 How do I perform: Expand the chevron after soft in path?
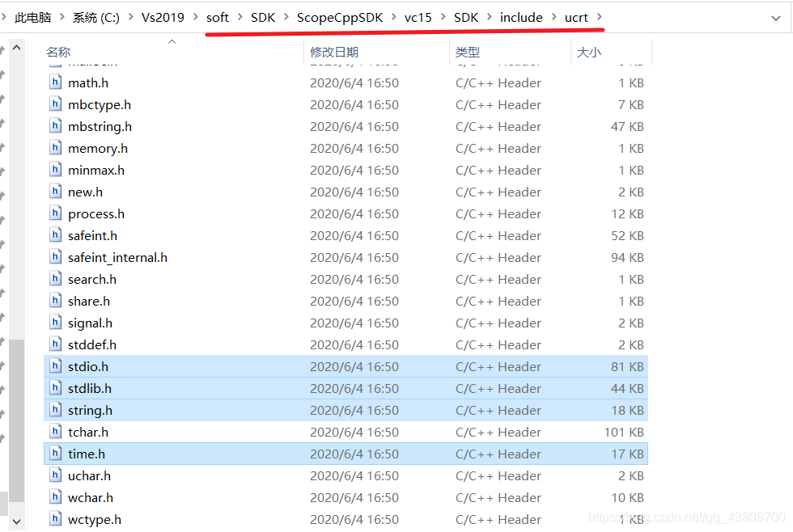tap(240, 17)
